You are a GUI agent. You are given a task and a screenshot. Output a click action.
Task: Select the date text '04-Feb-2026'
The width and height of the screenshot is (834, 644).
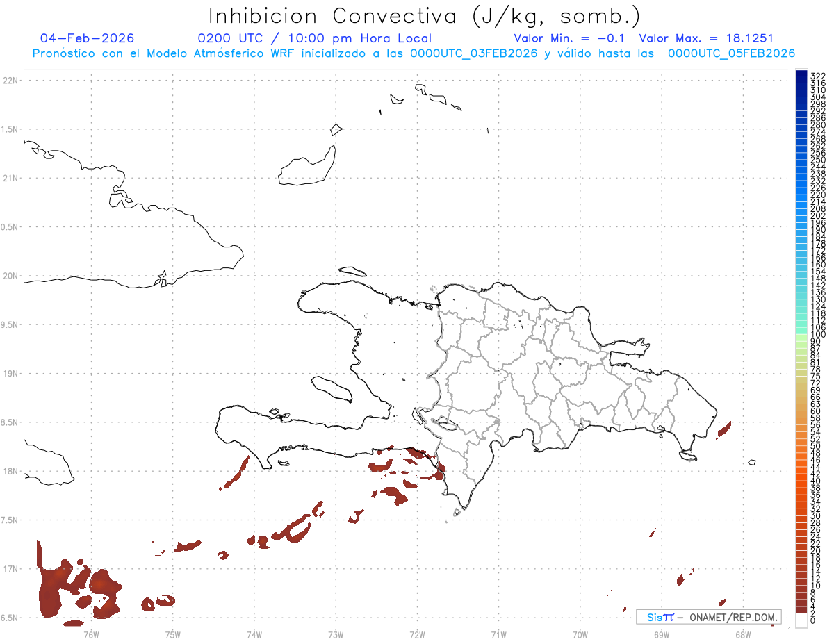coord(88,38)
